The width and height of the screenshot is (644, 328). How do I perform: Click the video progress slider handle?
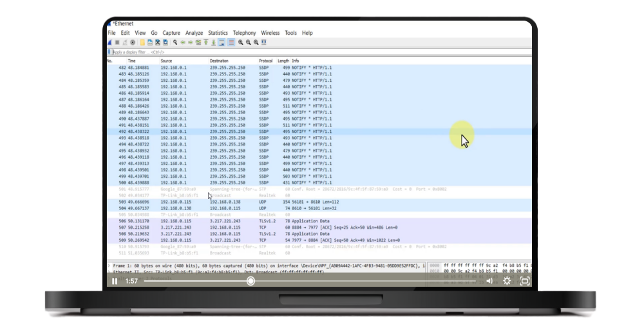click(x=251, y=281)
